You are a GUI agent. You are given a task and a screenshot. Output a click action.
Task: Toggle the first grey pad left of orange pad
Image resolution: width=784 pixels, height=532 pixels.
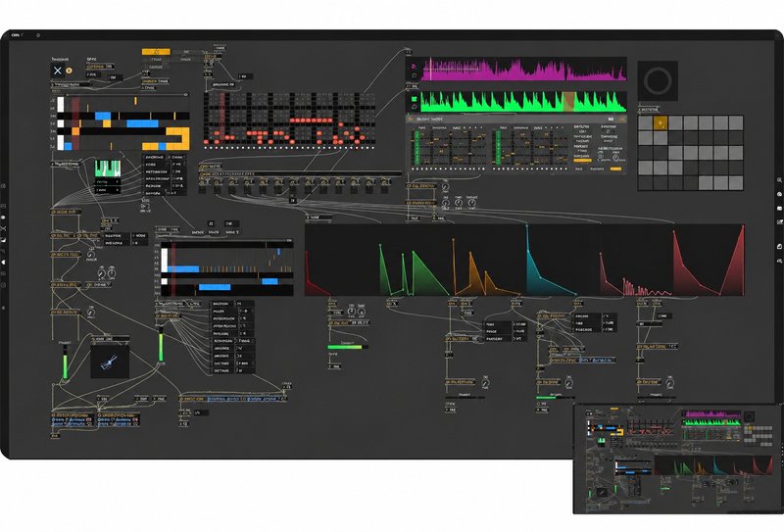pos(645,122)
